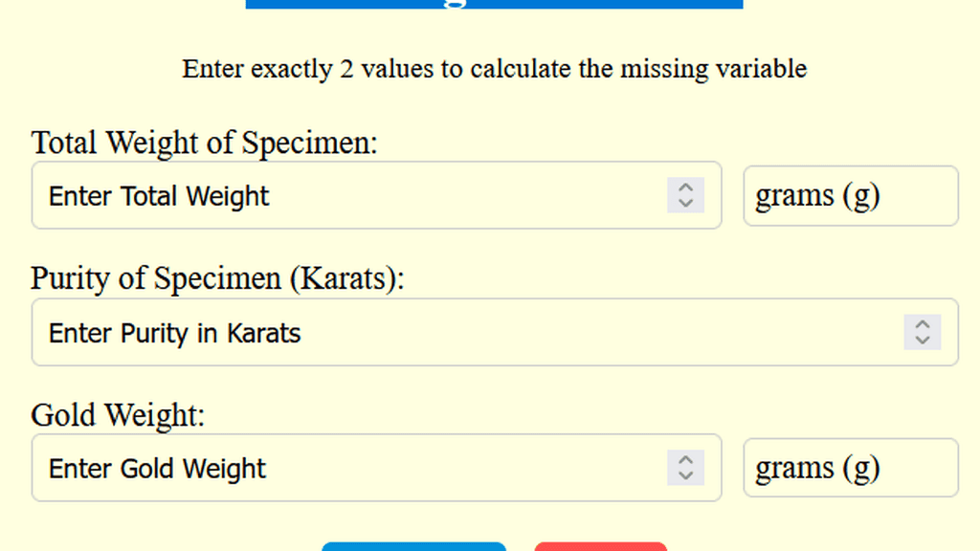Decrement Purity in Karats with the down arrow
The width and height of the screenshot is (980, 551).
click(x=922, y=340)
